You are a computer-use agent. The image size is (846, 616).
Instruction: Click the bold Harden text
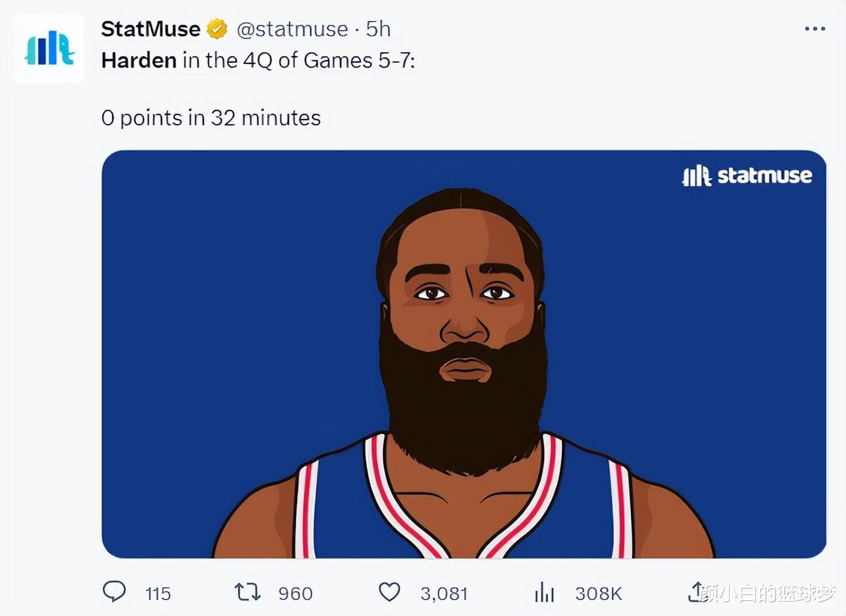(x=139, y=60)
